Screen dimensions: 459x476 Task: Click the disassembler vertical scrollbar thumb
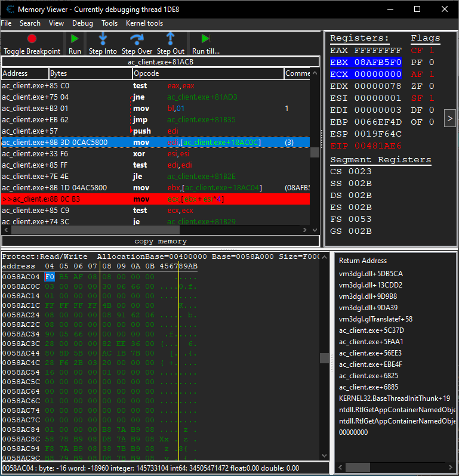tap(315, 152)
